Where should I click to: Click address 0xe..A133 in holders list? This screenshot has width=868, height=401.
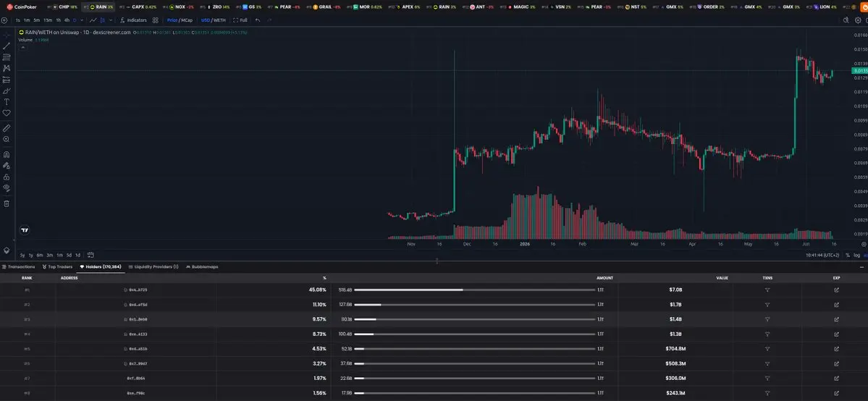[138, 334]
